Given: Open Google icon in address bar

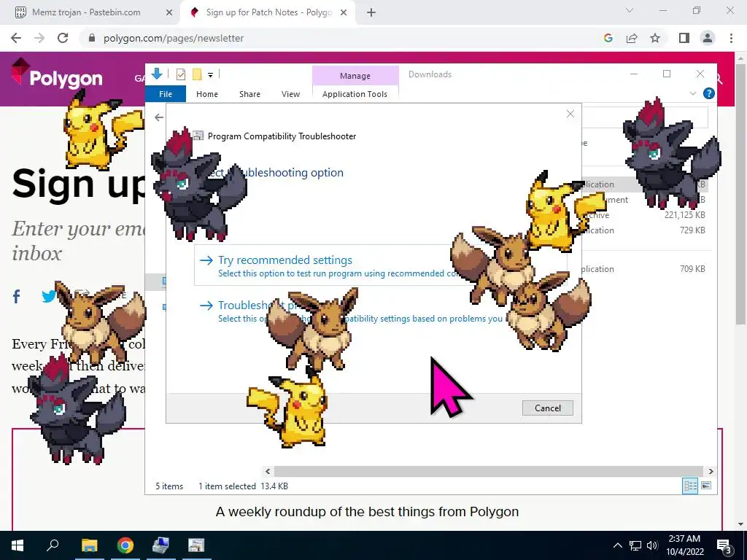Looking at the screenshot, I should [608, 38].
